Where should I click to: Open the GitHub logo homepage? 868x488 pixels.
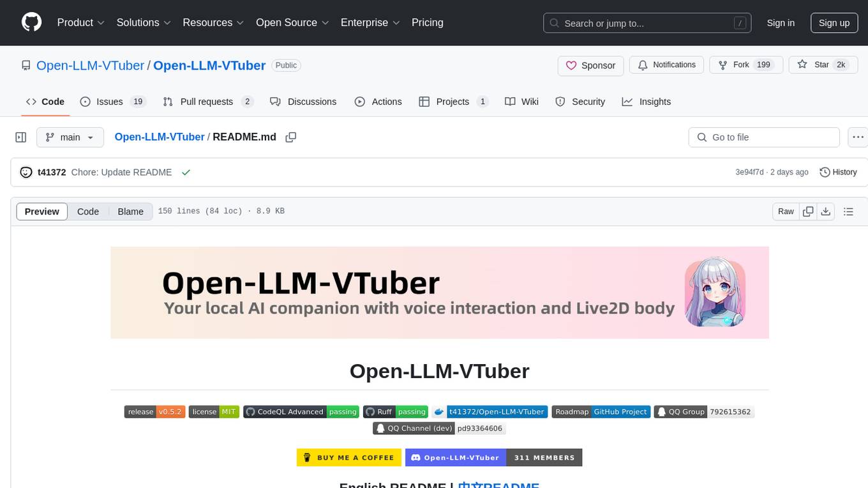pyautogui.click(x=31, y=22)
